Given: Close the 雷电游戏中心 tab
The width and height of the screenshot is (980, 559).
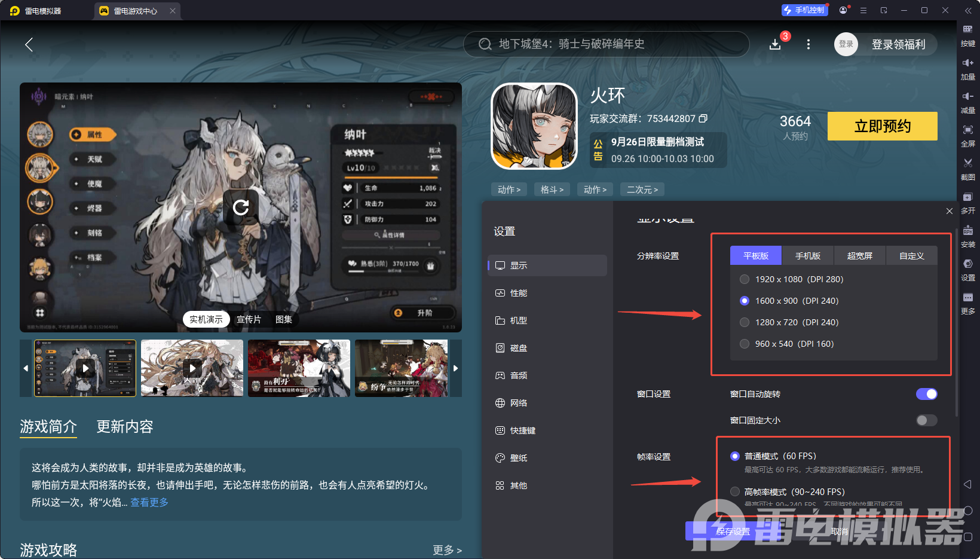Looking at the screenshot, I should point(173,11).
